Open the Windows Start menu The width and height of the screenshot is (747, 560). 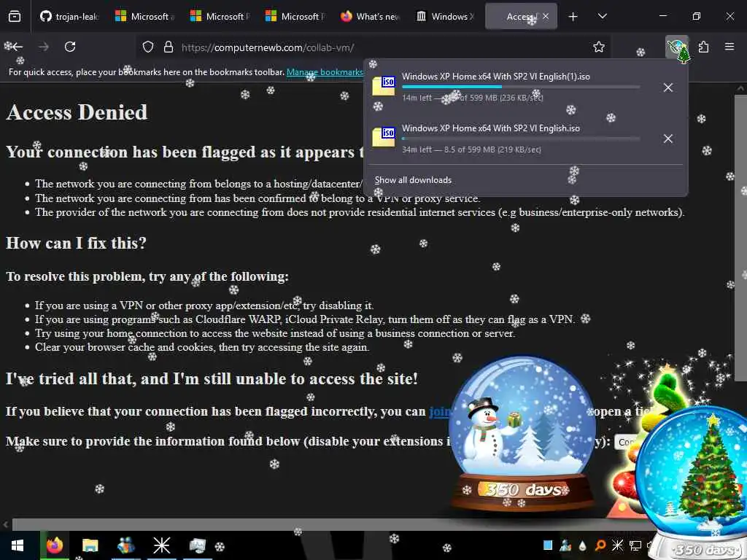coord(18,545)
